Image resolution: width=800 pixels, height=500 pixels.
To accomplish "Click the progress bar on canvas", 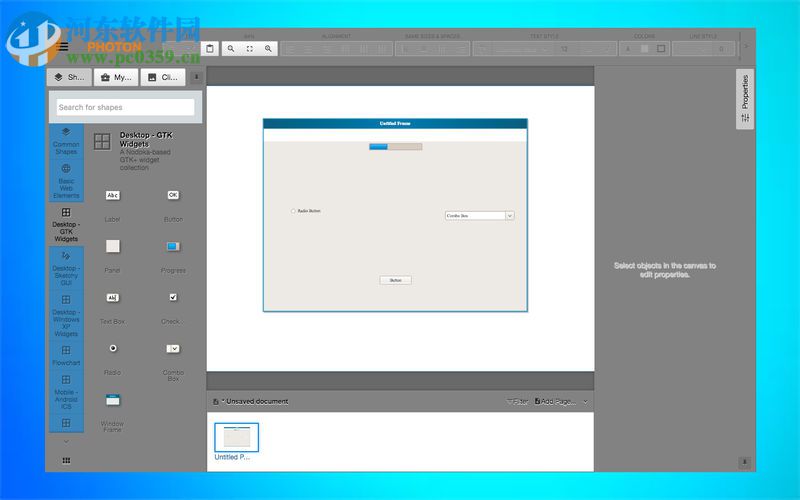I will pyautogui.click(x=395, y=147).
